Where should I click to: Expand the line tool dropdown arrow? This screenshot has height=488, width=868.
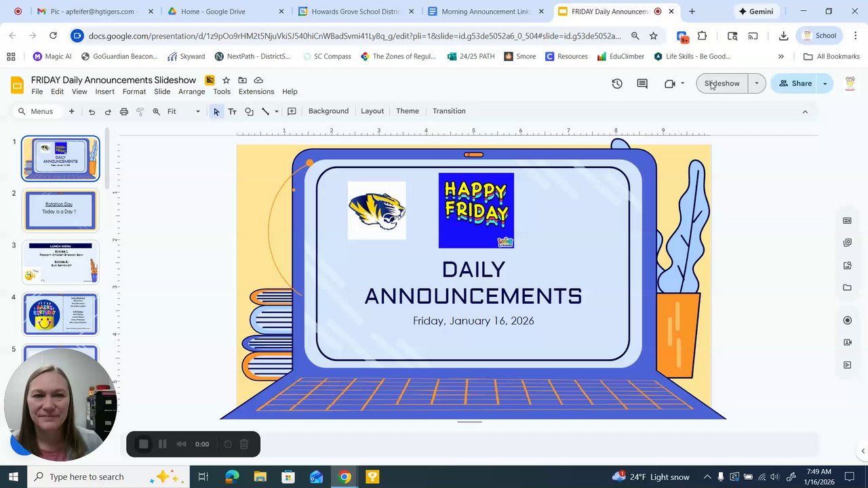[276, 111]
